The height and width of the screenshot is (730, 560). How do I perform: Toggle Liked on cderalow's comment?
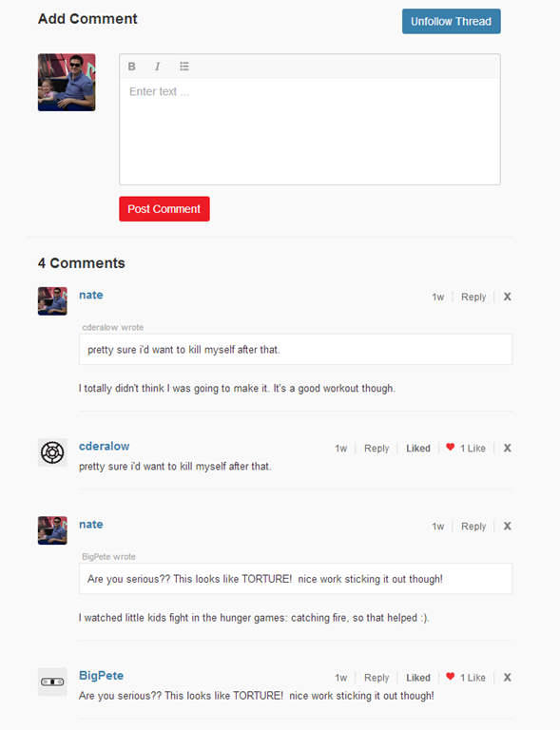(x=418, y=448)
